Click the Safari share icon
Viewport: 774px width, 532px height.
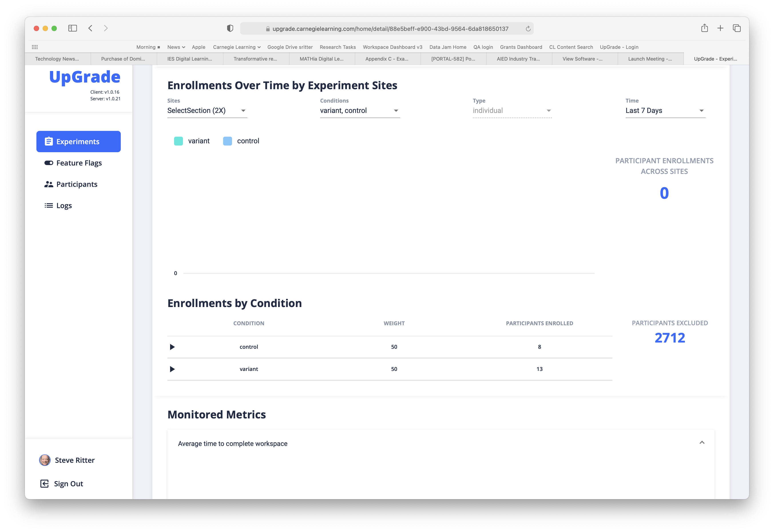(705, 28)
